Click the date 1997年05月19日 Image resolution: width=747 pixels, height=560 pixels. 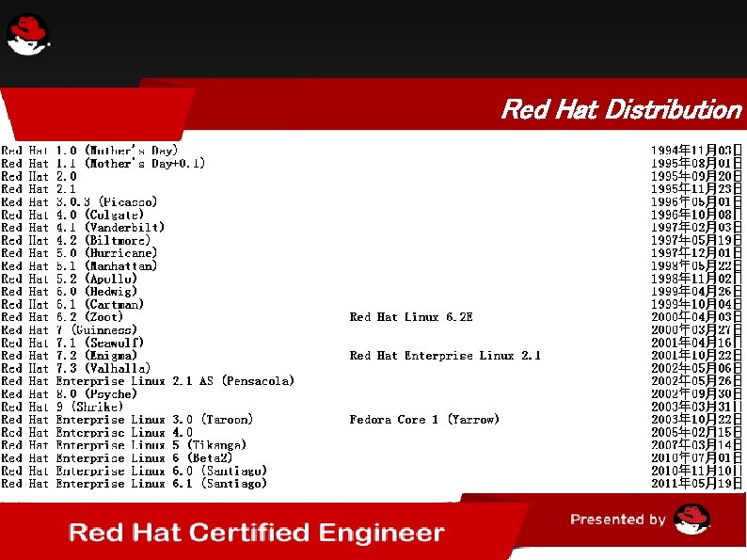[x=696, y=240]
